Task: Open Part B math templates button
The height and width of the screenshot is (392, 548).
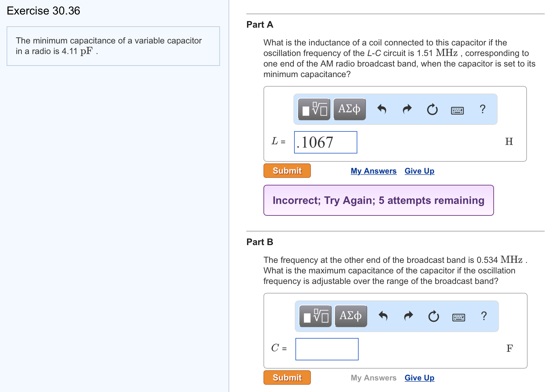Action: click(x=315, y=316)
